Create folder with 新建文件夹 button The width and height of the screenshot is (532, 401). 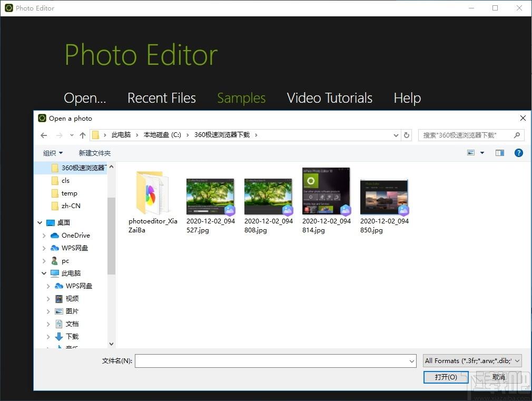[x=95, y=153]
